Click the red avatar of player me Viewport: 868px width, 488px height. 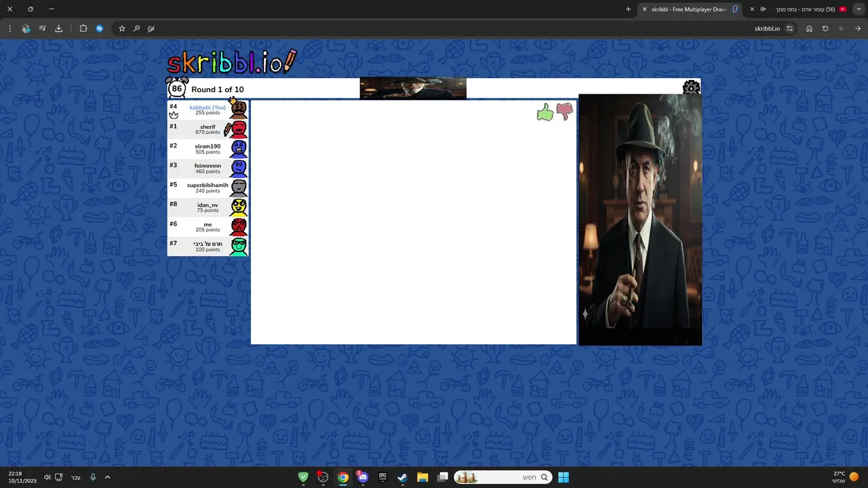tap(238, 226)
